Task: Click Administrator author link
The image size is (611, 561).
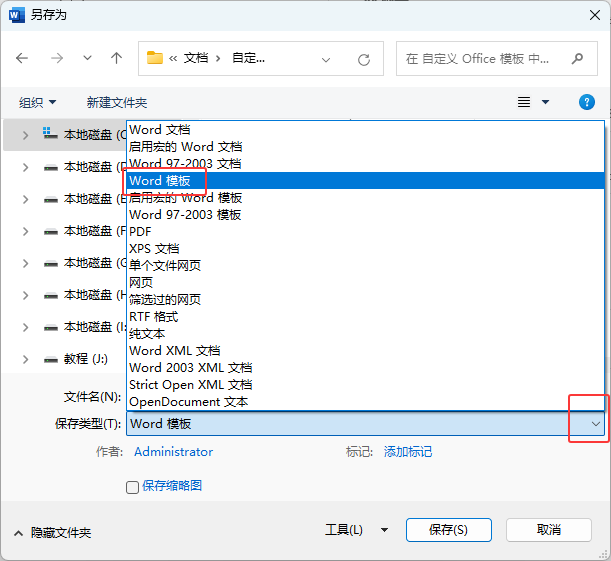Action: tap(173, 452)
